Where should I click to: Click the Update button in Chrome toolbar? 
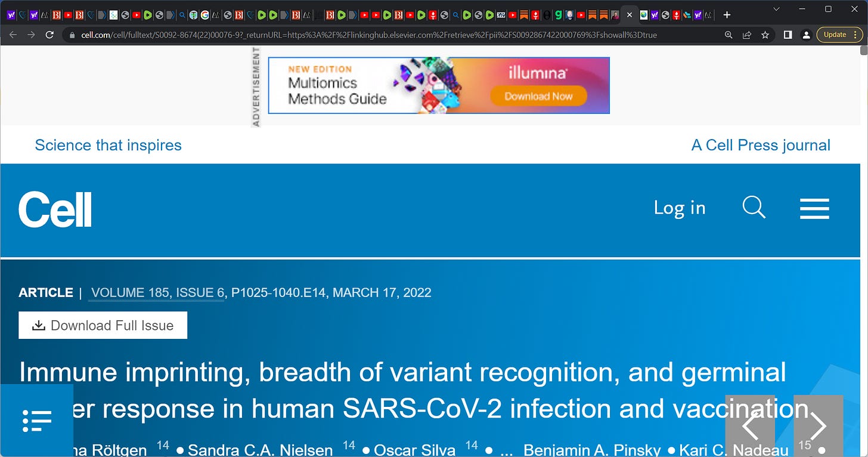pyautogui.click(x=835, y=35)
